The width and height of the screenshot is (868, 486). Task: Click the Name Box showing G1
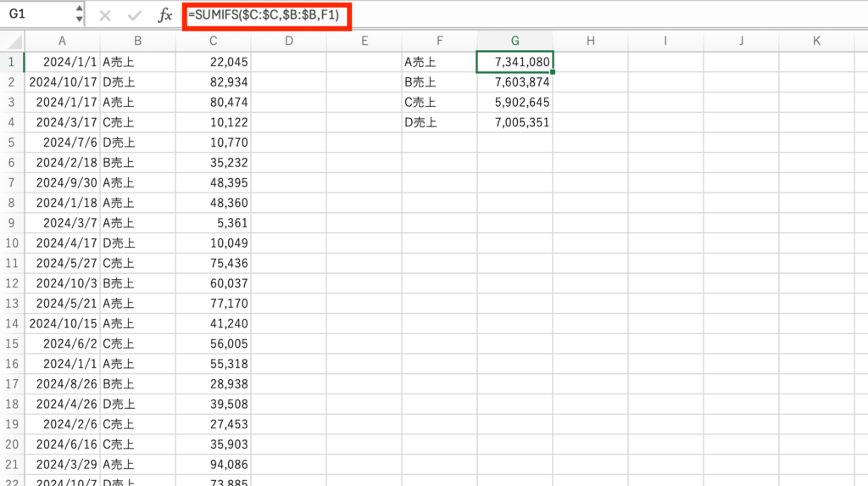coord(37,14)
